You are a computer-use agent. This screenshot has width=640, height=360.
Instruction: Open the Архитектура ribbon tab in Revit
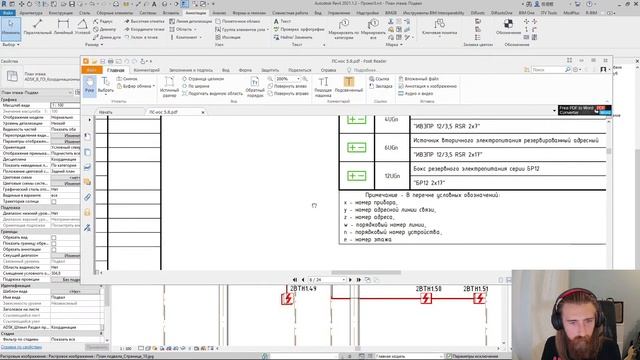point(31,13)
